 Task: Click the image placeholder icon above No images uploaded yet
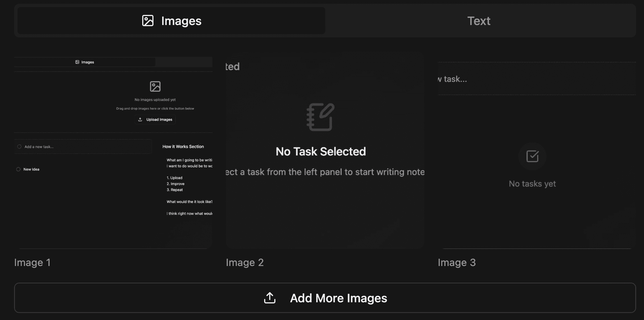155,86
